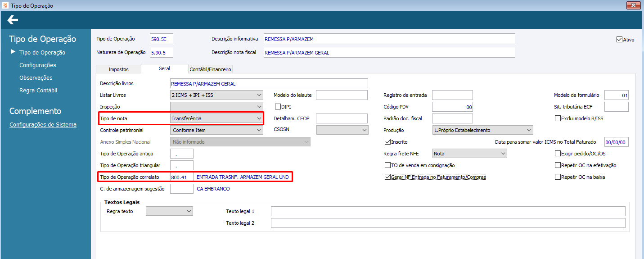Image resolution: width=644 pixels, height=259 pixels.
Task: Click the back arrow icon
Action: pyautogui.click(x=13, y=20)
